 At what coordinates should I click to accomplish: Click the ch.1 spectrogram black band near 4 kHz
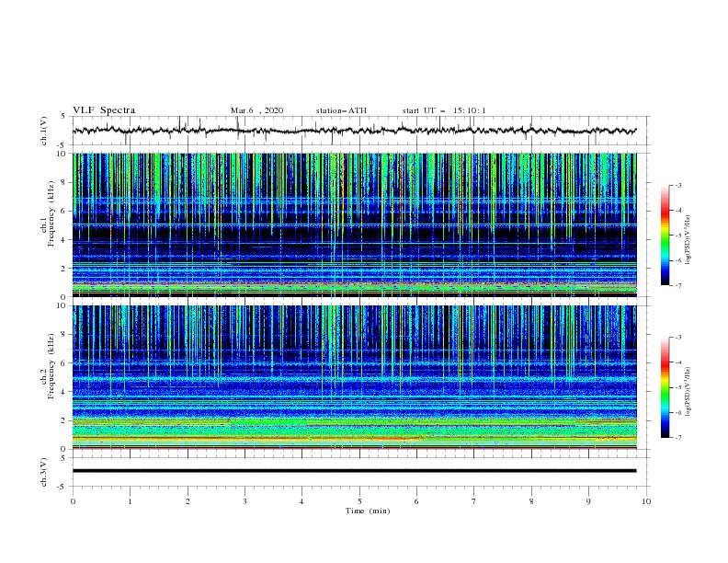click(354, 234)
